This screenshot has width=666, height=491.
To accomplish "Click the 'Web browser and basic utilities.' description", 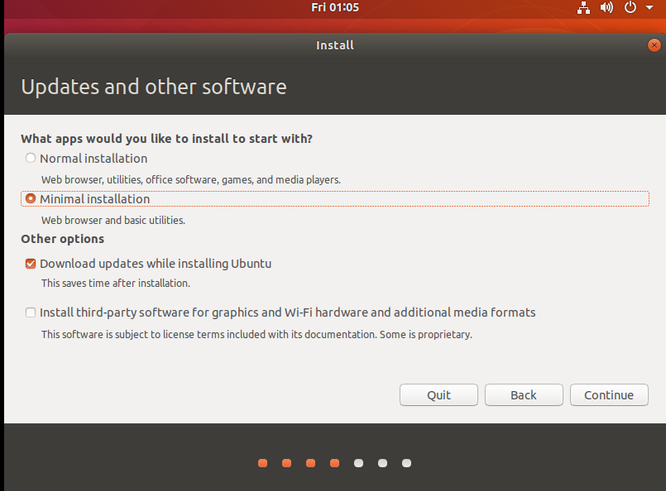I will pyautogui.click(x=113, y=220).
